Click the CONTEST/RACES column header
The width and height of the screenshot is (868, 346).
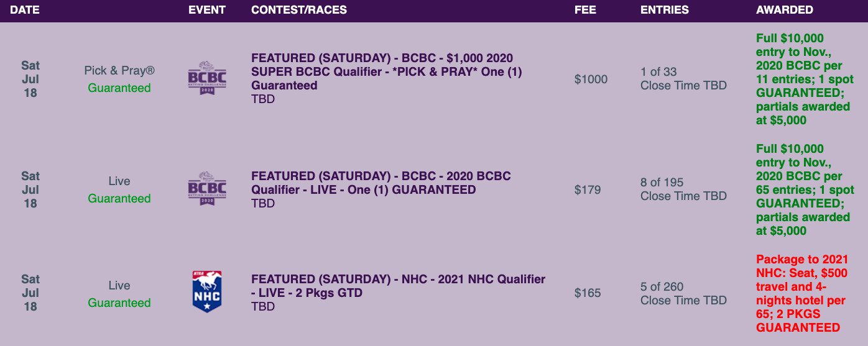click(x=299, y=10)
